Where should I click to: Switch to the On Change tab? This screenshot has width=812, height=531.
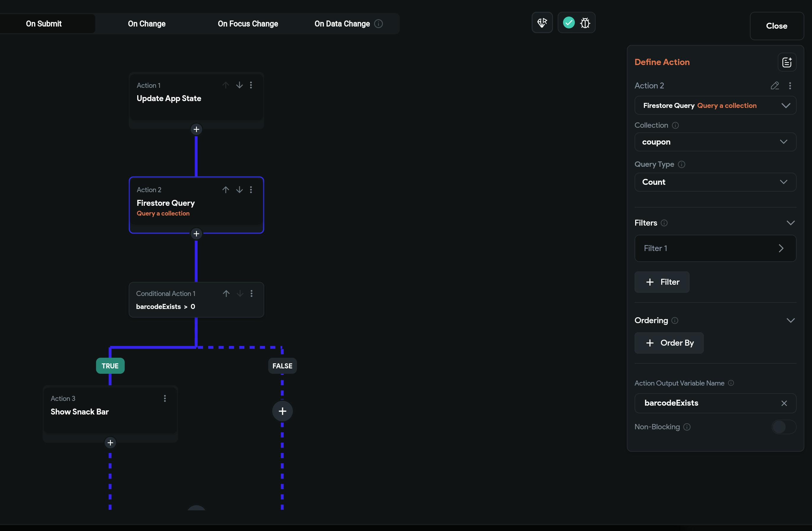pos(147,24)
